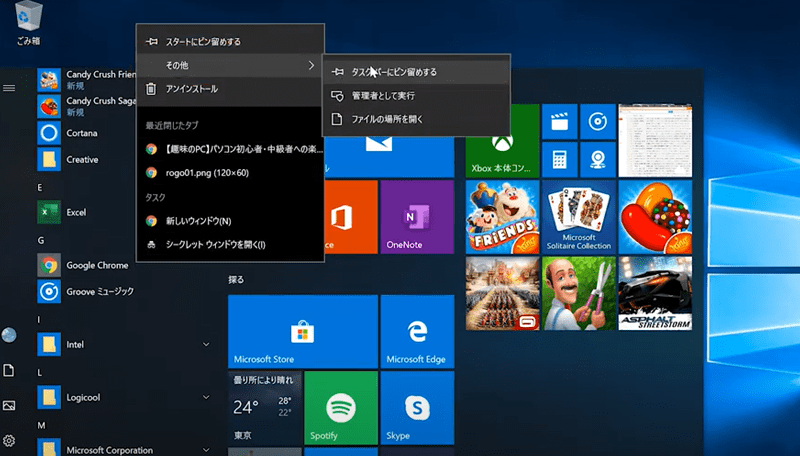Open the Skype tile
The width and height of the screenshot is (800, 456).
pyautogui.click(x=417, y=408)
